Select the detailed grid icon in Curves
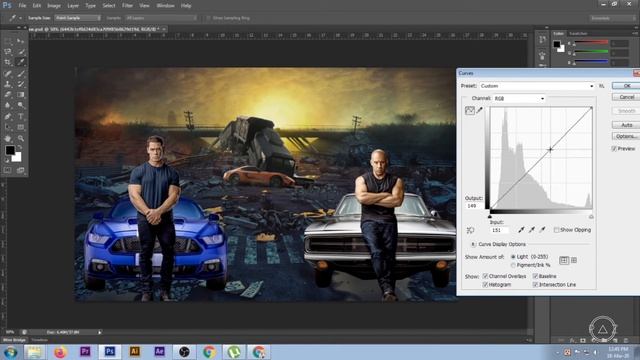Screen dimensions: 640x360 574,260
